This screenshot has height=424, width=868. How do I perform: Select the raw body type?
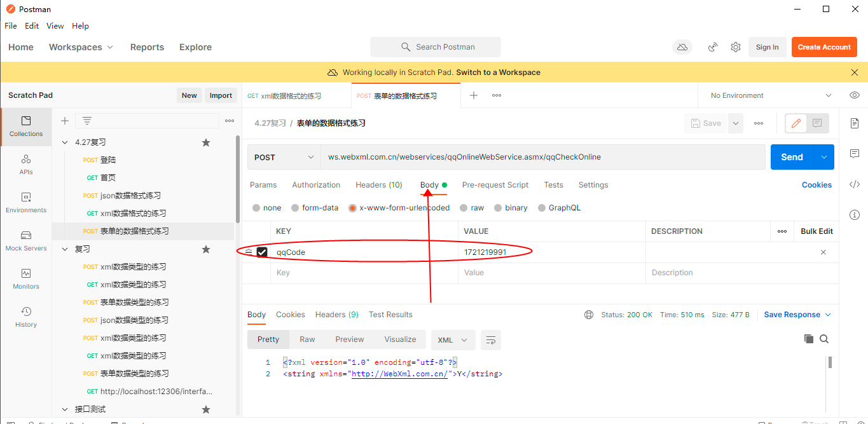(x=464, y=208)
